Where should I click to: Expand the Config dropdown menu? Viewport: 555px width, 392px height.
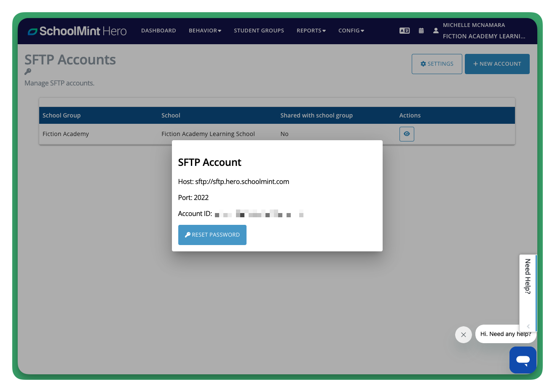pos(351,31)
